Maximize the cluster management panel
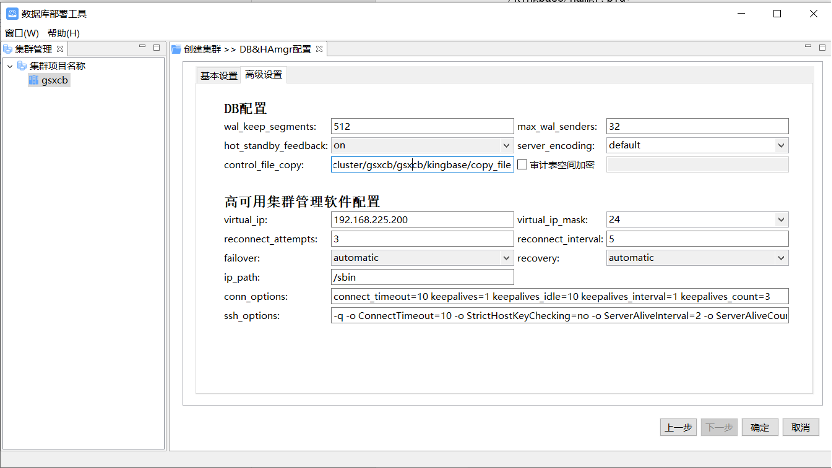This screenshot has width=832, height=468. point(157,48)
